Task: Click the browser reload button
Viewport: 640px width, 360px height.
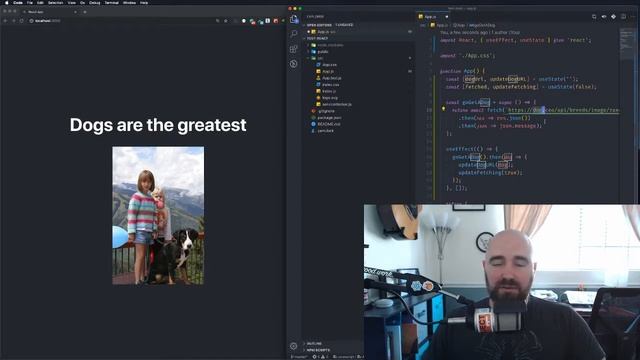Action: click(22, 21)
